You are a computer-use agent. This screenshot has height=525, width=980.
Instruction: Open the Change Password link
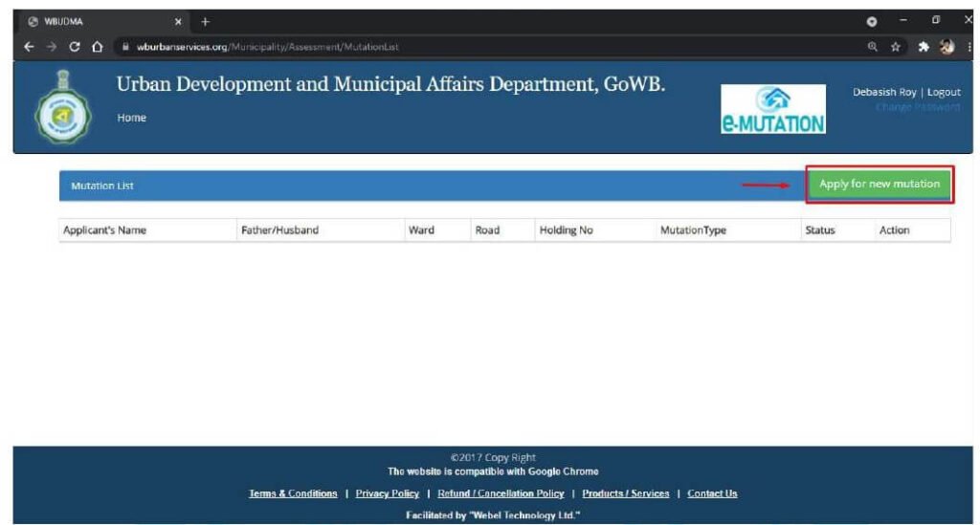point(918,107)
